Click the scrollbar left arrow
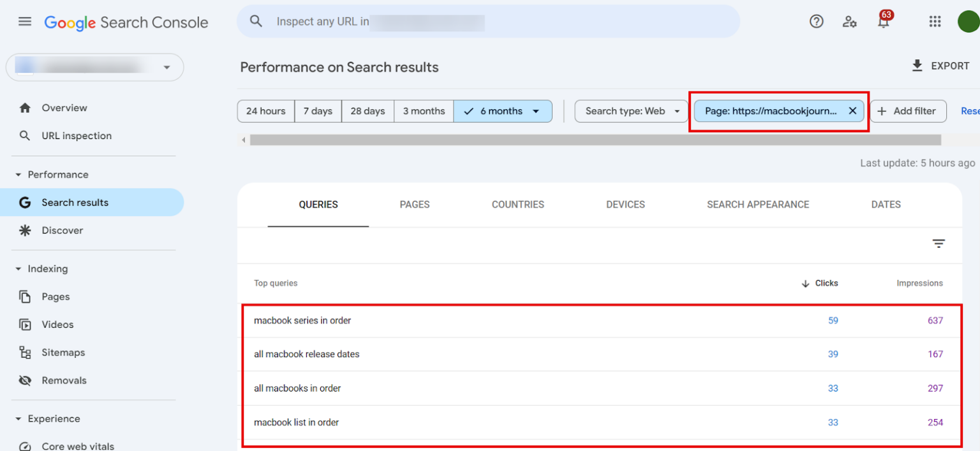 click(x=243, y=140)
